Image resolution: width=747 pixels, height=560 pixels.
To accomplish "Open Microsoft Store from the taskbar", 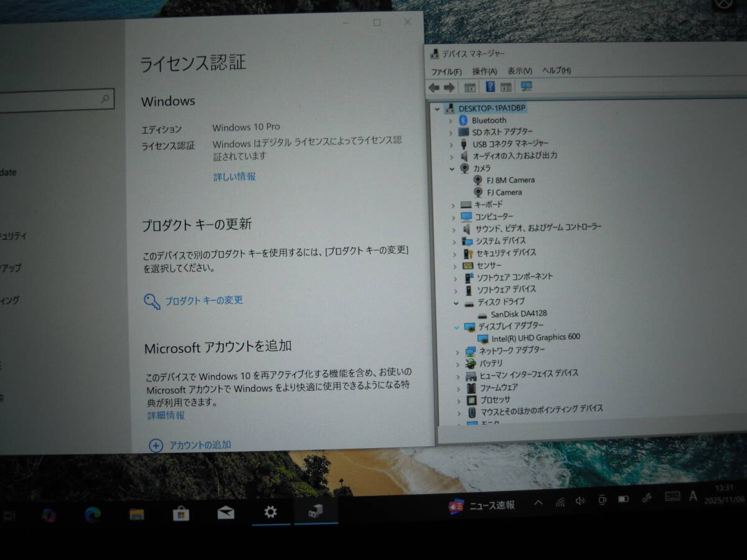I will (x=181, y=513).
